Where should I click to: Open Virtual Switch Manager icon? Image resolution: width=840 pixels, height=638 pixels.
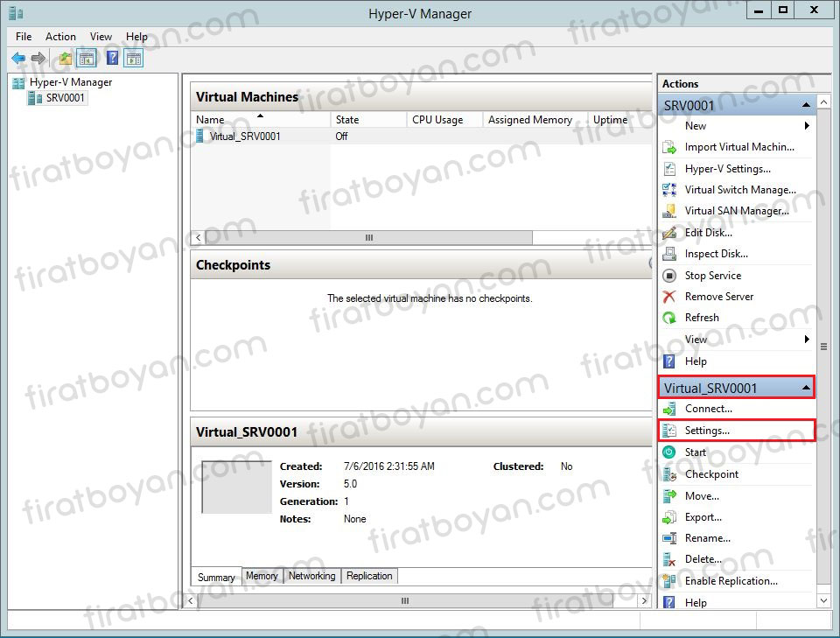point(669,190)
